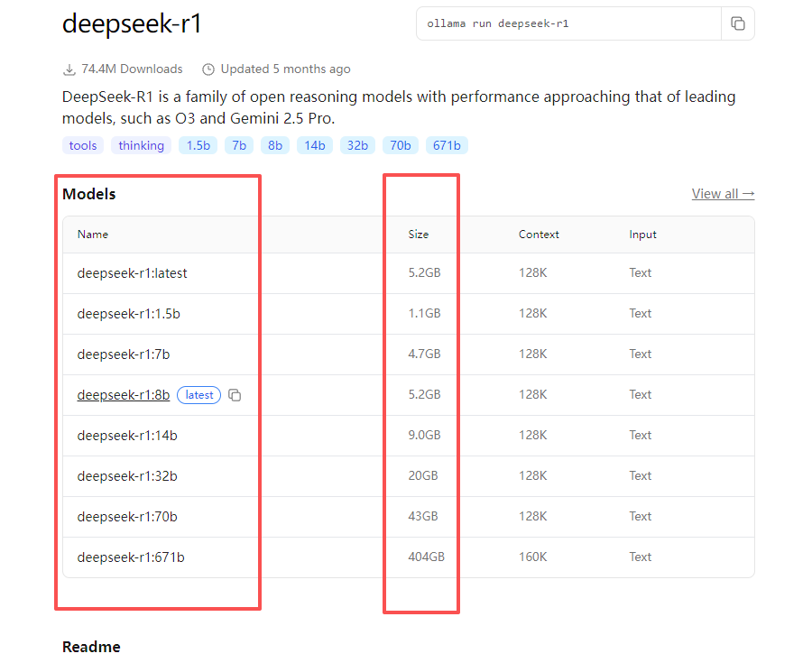812x672 pixels.
Task: Pick the 14b size tag
Action: (x=314, y=145)
